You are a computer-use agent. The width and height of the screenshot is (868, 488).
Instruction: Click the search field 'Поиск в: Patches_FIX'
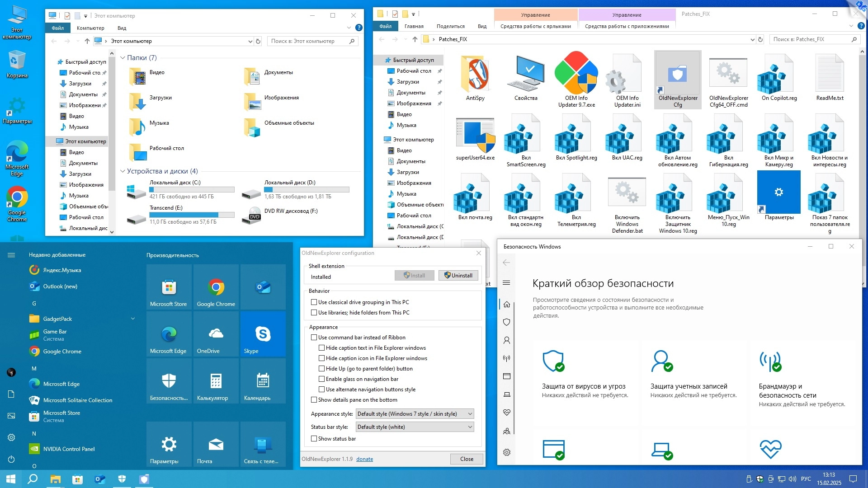coord(809,39)
